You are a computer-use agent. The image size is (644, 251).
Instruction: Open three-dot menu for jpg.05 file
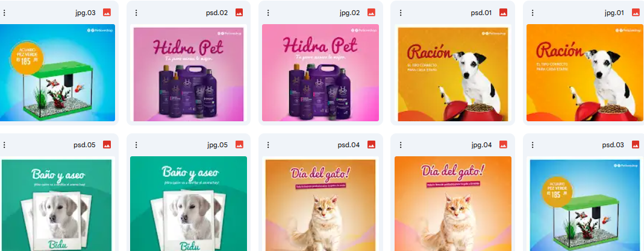pos(136,145)
